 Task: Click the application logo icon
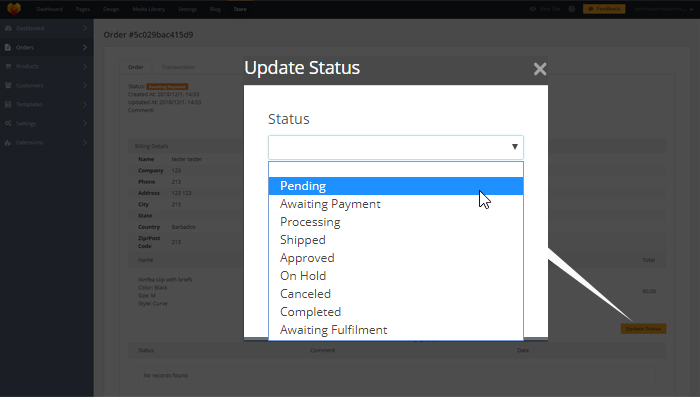[x=14, y=9]
